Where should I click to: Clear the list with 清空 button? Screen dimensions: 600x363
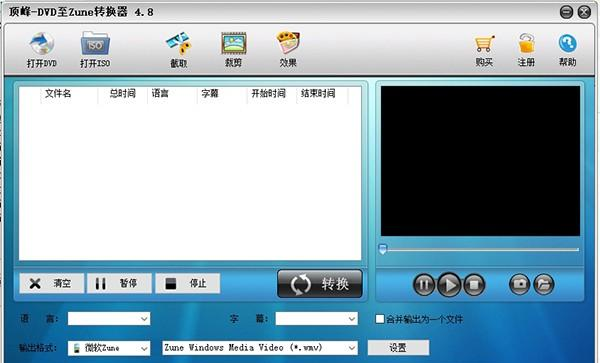click(52, 283)
